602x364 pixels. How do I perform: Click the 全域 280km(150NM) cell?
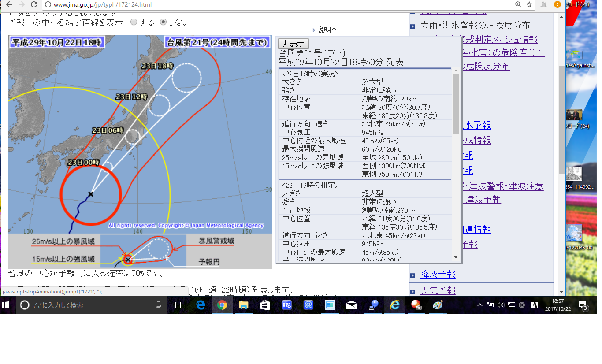391,157
